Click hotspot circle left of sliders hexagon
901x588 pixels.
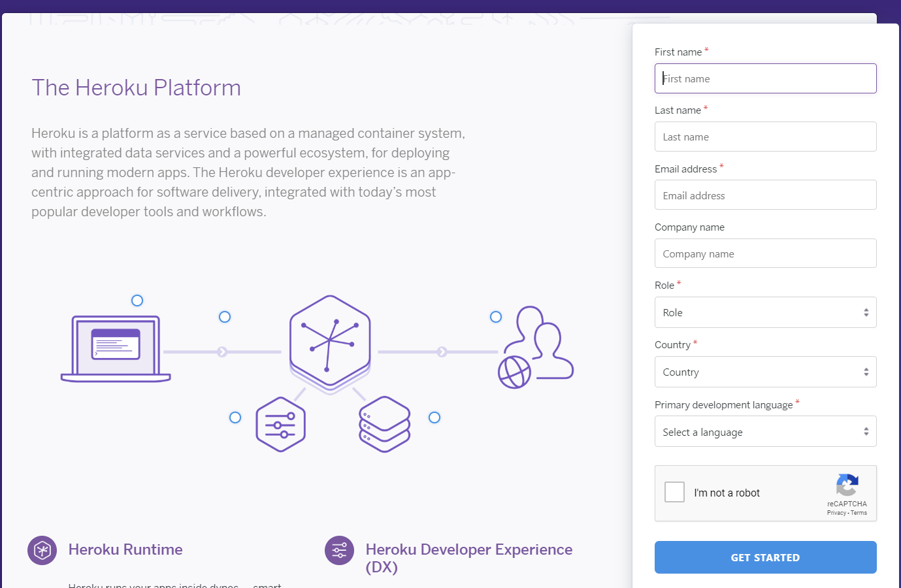(235, 417)
